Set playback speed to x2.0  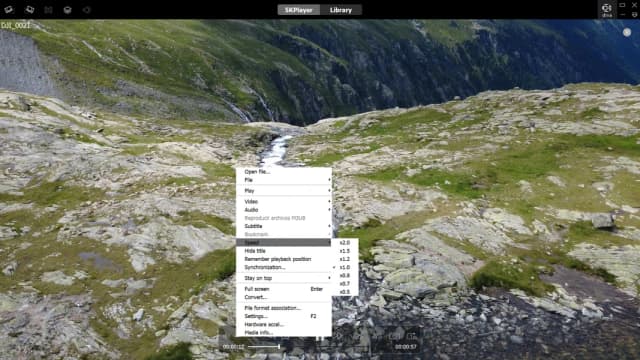coord(345,243)
